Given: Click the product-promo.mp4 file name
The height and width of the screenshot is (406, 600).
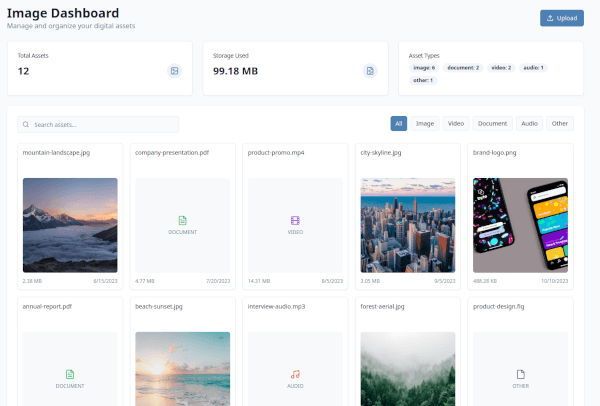Looking at the screenshot, I should pyautogui.click(x=276, y=153).
